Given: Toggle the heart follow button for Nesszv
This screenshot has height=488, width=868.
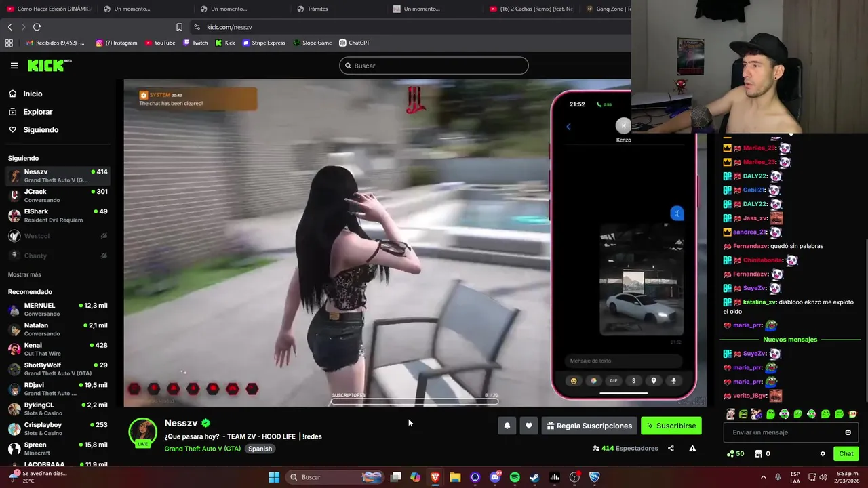Looking at the screenshot, I should click(529, 426).
